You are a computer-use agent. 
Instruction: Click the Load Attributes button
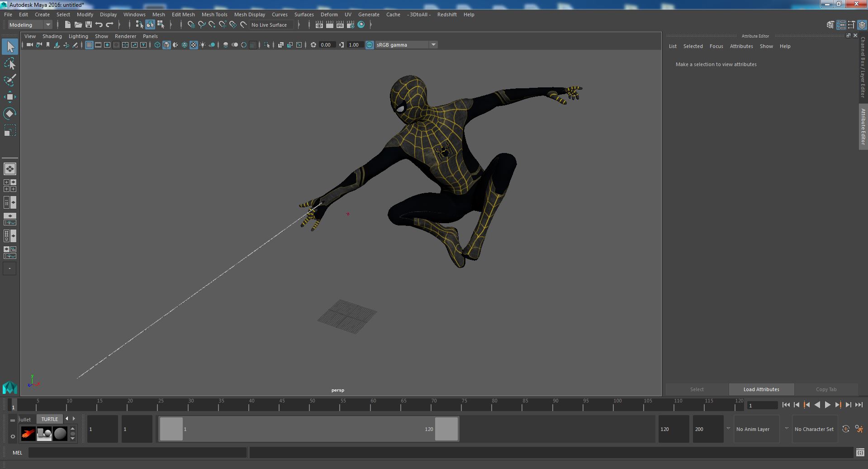tap(761, 389)
